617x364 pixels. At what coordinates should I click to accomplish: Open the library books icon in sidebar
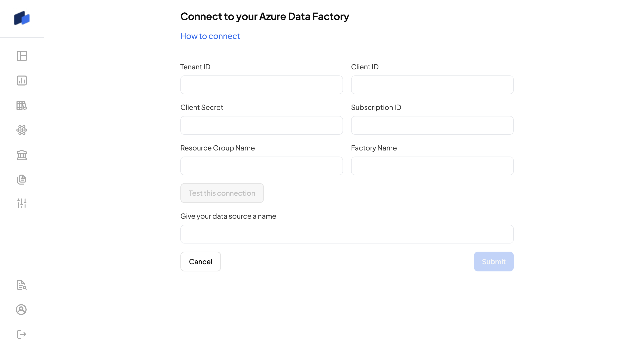(x=22, y=105)
